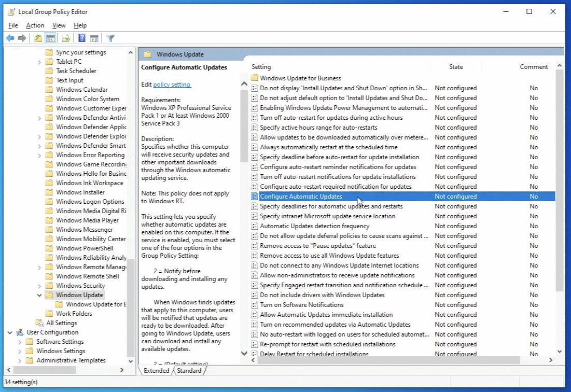Sort by the Comment column header

[x=534, y=67]
